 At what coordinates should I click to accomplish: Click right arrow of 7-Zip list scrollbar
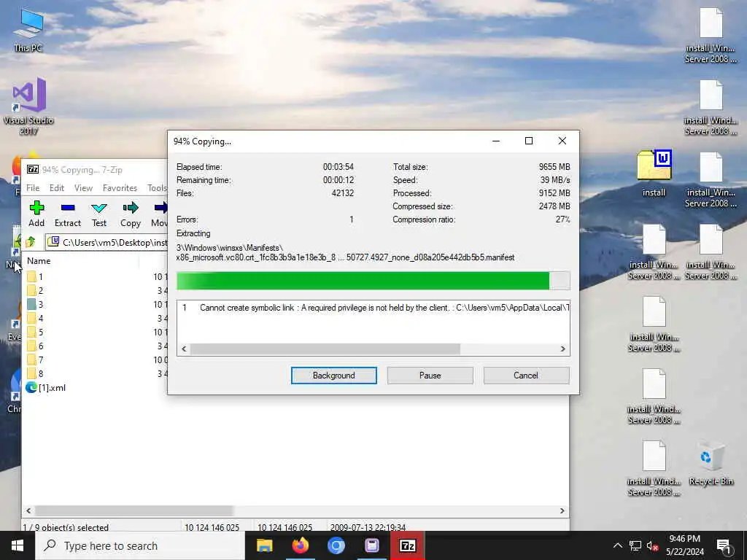[562, 510]
